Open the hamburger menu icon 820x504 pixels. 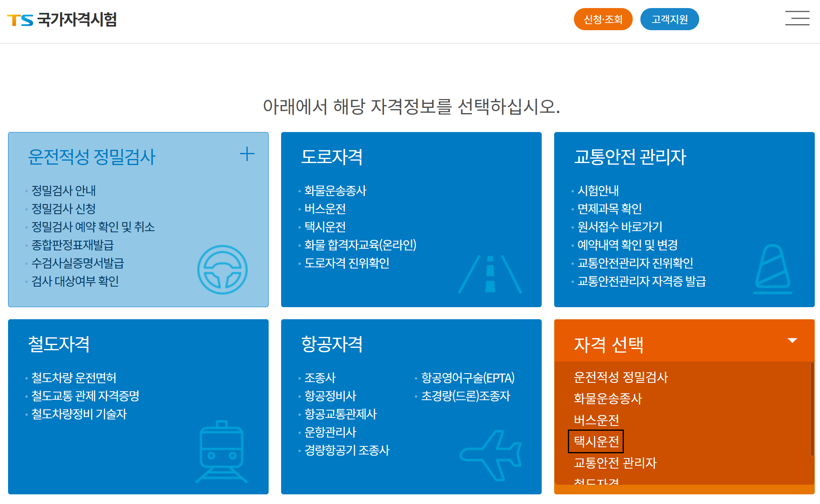pyautogui.click(x=797, y=19)
